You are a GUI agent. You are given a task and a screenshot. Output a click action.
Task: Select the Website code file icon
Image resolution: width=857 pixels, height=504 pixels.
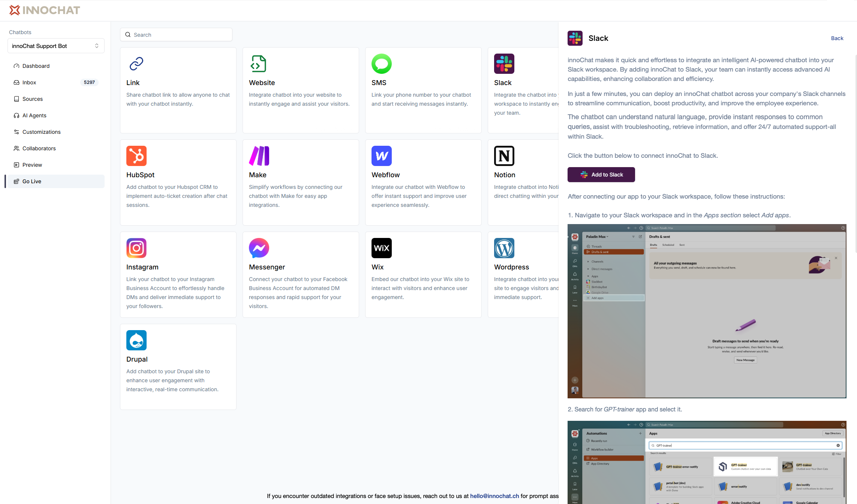tap(259, 64)
